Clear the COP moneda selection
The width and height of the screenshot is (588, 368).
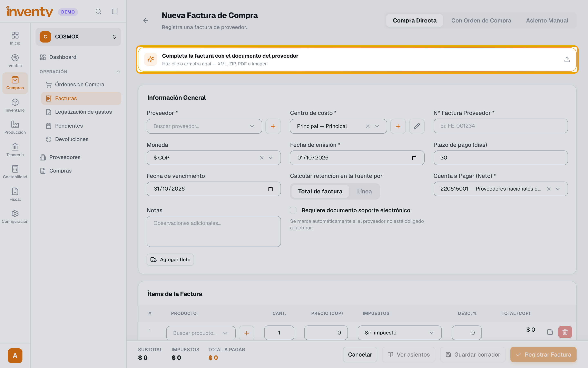[x=262, y=158]
